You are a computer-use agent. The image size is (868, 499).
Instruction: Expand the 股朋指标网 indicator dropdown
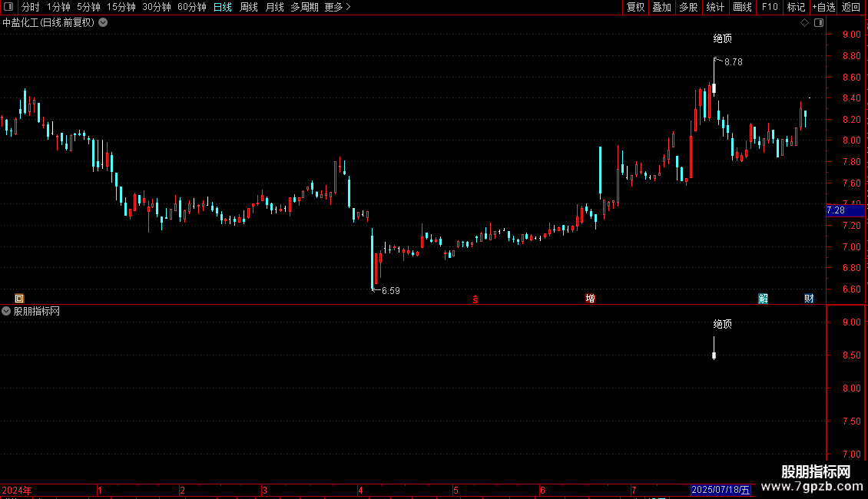click(x=6, y=312)
